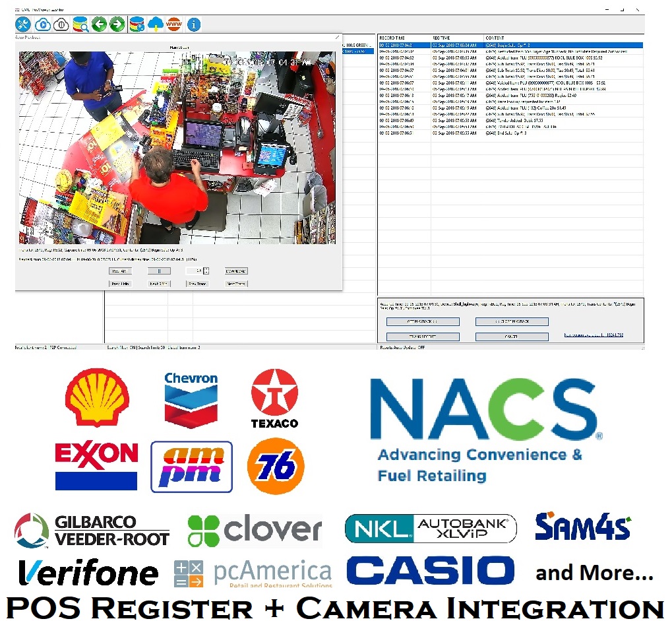Click the green forward arrow icon
Image resolution: width=672 pixels, height=621 pixels.
coord(117,24)
